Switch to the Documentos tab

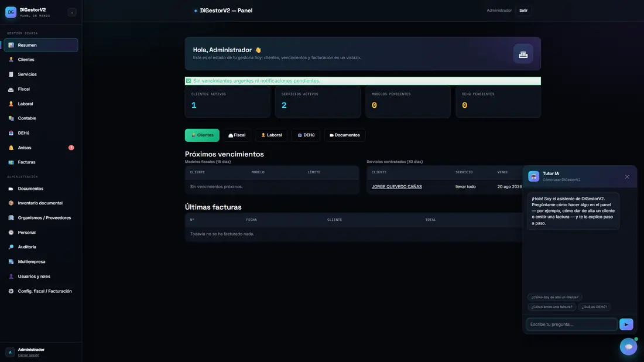coord(345,135)
